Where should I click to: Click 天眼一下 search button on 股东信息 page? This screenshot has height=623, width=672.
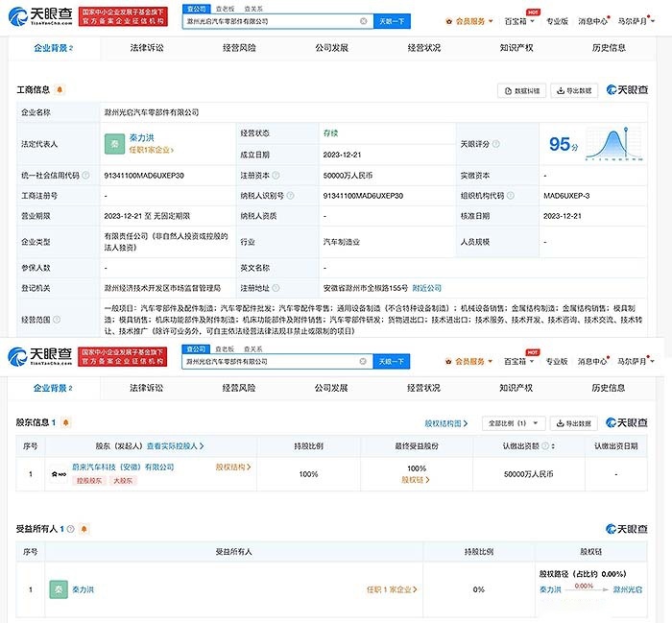pos(392,361)
